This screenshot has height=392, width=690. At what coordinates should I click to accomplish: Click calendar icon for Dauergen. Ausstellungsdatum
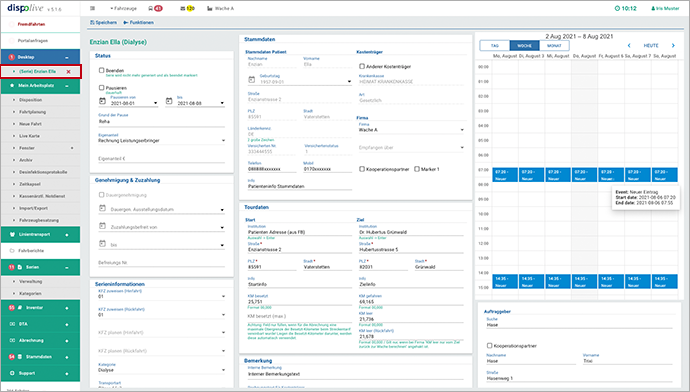tap(102, 208)
